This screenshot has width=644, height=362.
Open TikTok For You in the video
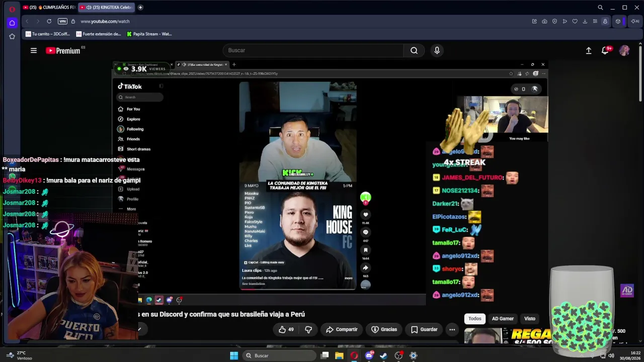click(x=129, y=109)
